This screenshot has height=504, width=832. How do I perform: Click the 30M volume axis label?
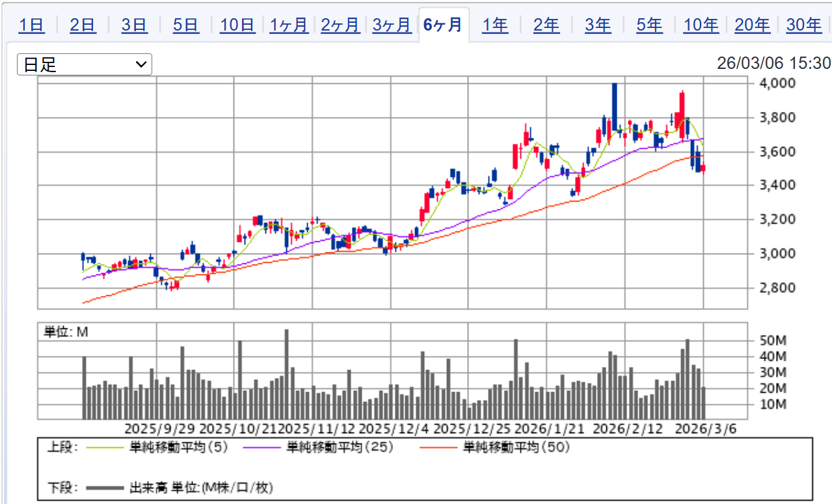pyautogui.click(x=773, y=373)
